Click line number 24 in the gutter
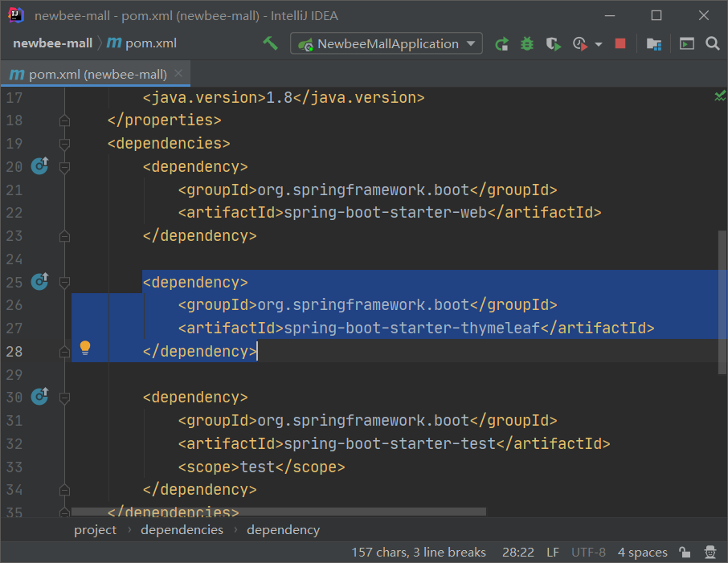 (14, 259)
